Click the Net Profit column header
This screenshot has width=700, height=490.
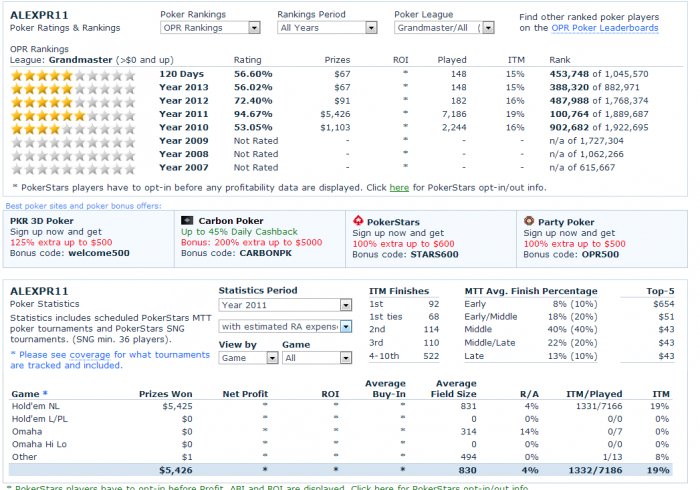coord(245,394)
